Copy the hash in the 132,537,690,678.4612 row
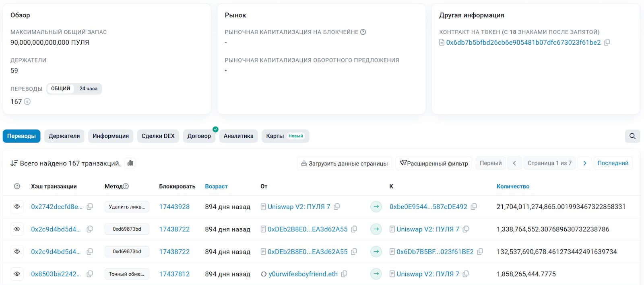This screenshot has height=285, width=644. point(90,252)
